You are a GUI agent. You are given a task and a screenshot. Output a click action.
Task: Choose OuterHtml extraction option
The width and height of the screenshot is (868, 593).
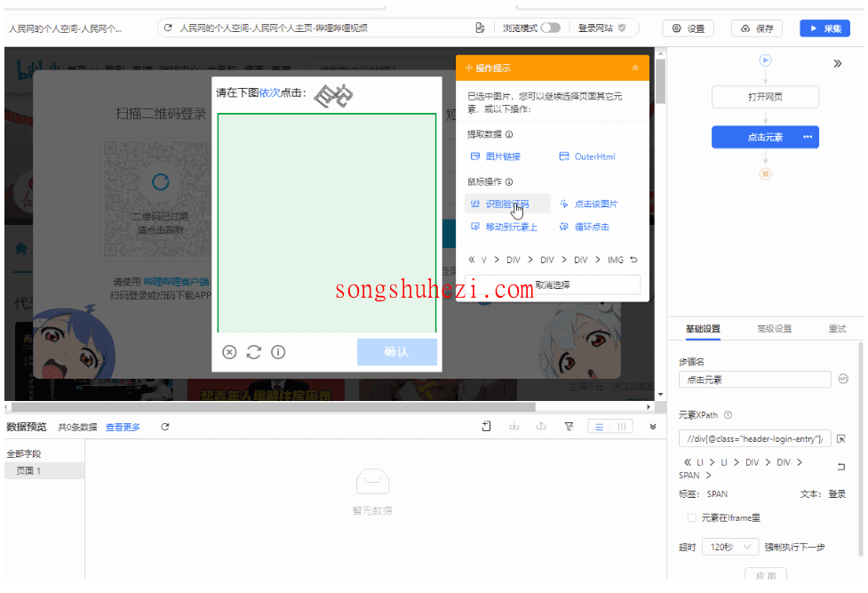tap(587, 156)
